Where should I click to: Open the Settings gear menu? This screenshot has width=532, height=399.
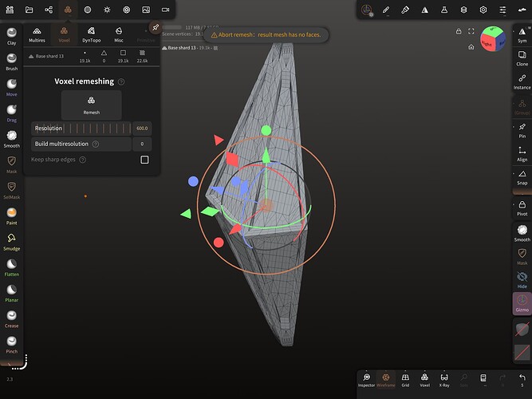(x=483, y=10)
